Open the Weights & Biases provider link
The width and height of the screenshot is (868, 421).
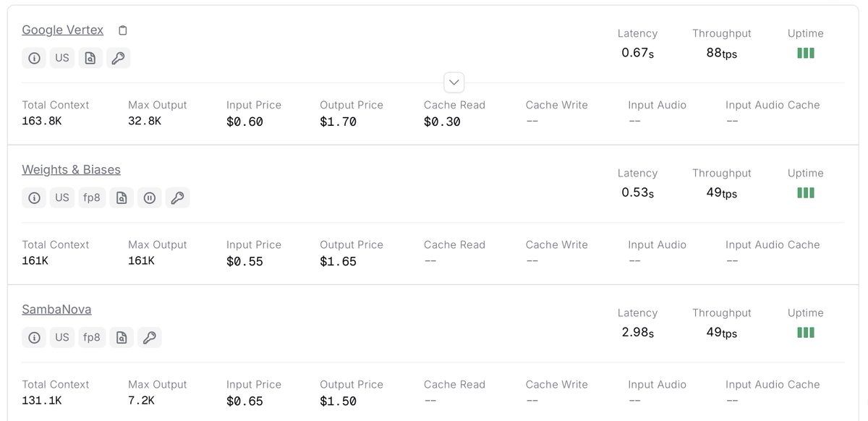coord(71,169)
